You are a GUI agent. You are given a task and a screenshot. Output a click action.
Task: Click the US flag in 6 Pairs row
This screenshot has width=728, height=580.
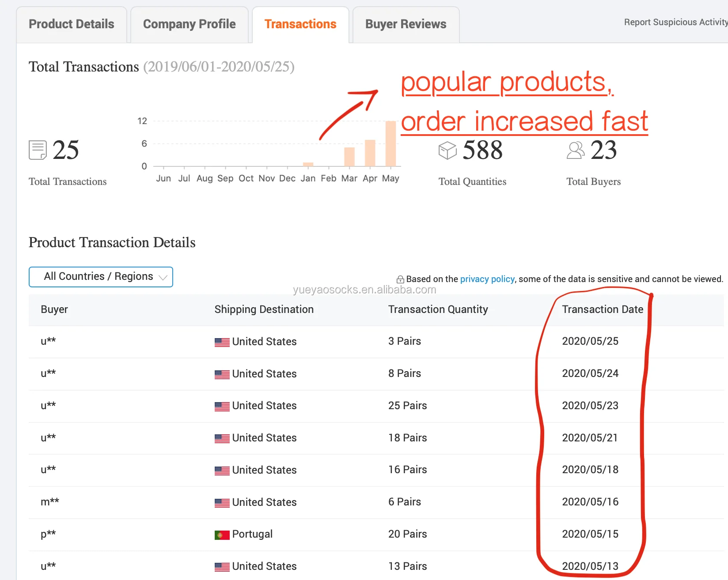click(x=222, y=503)
